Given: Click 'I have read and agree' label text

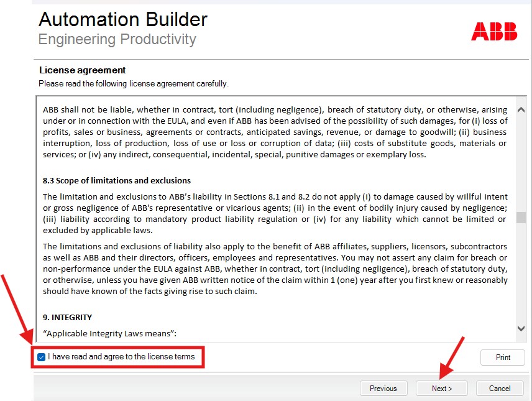Looking at the screenshot, I should (x=121, y=357).
